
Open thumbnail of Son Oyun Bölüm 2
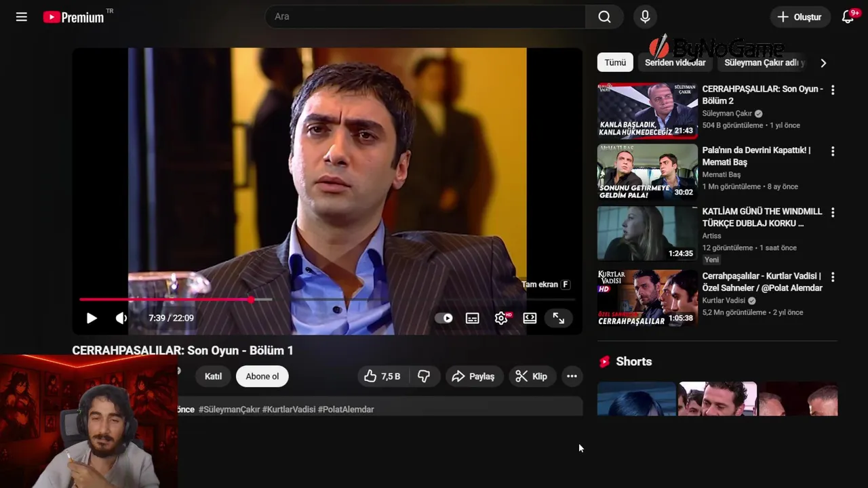648,110
